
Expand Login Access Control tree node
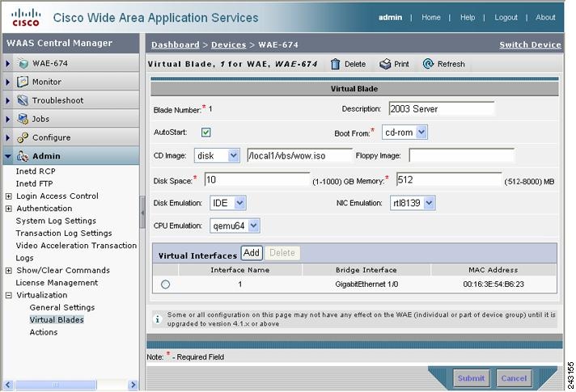tap(8, 196)
